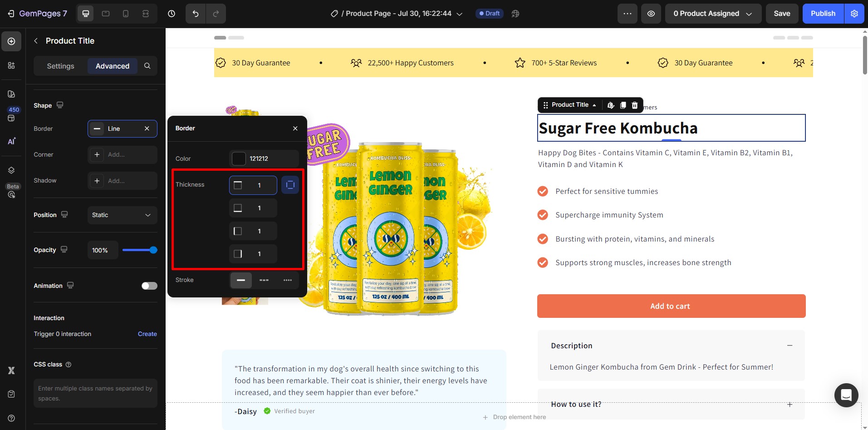Search settings with magnifier icon
The width and height of the screenshot is (868, 430).
147,66
